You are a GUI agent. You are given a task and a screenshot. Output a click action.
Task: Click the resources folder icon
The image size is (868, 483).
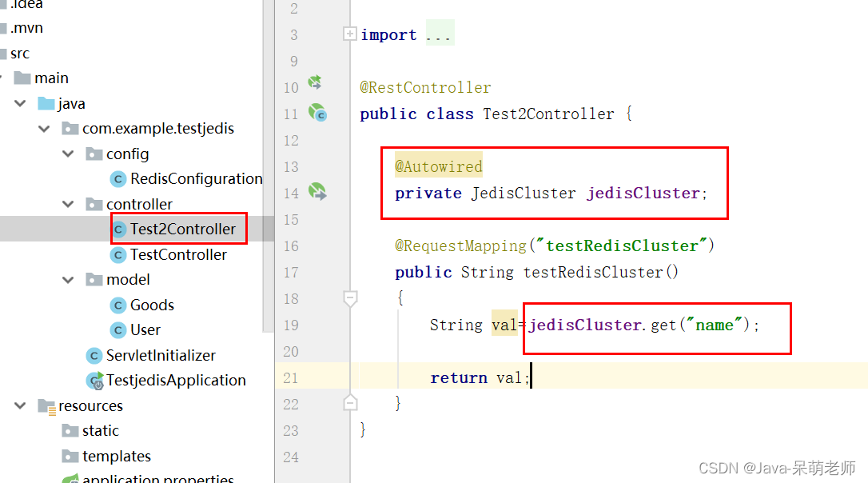[46, 406]
